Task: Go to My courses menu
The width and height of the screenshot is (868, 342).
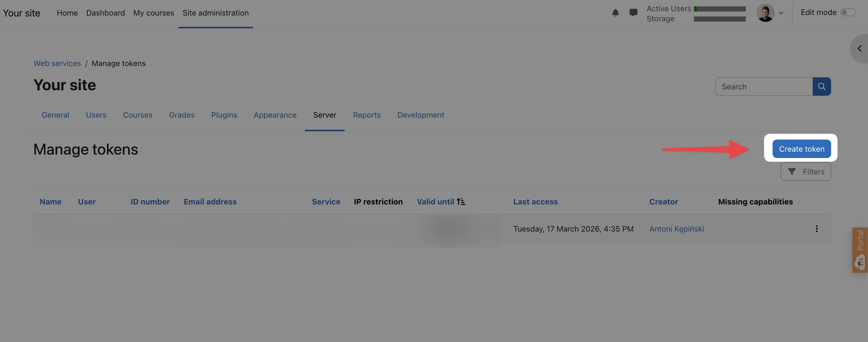Action: pyautogui.click(x=153, y=13)
